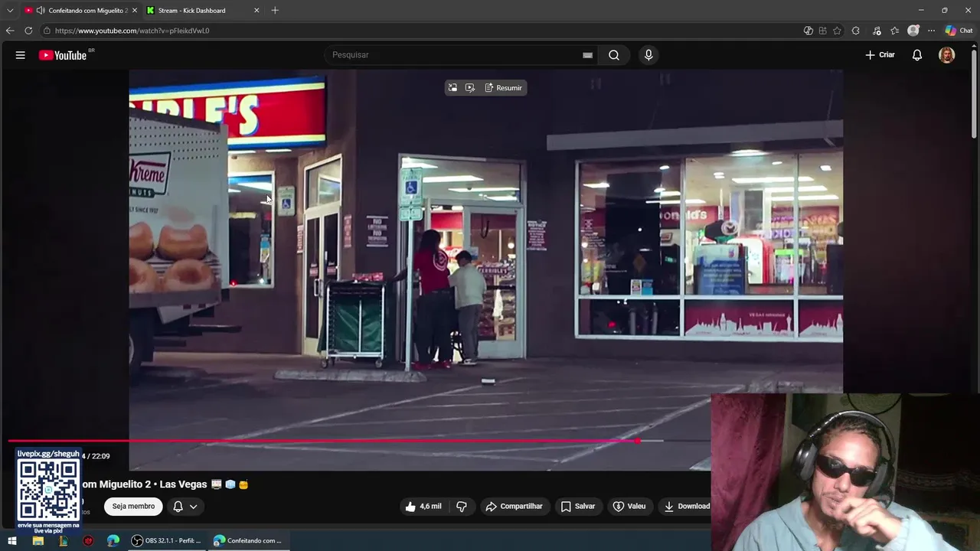Open channel notification bell dropdown
This screenshot has height=551, width=980.
[185, 506]
